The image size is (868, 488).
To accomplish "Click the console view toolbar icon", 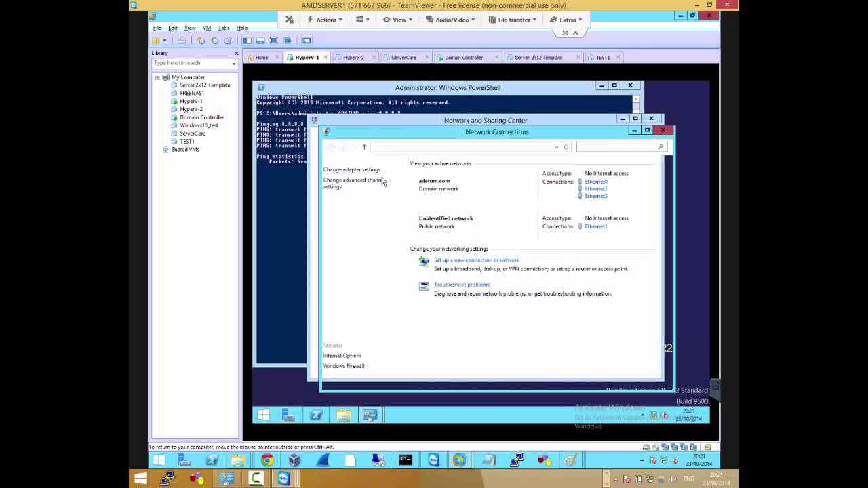I will click(307, 41).
